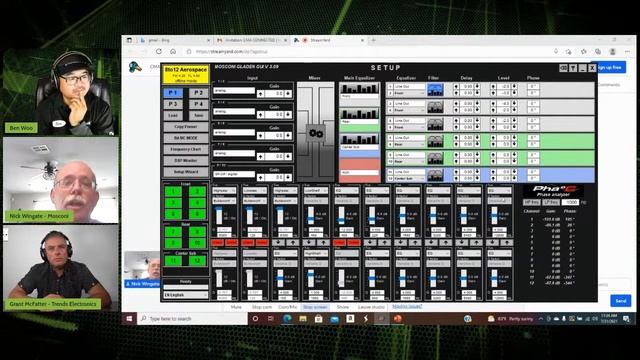Open PowerPoint from taskbar
This screenshot has height=360, width=640.
398,318
